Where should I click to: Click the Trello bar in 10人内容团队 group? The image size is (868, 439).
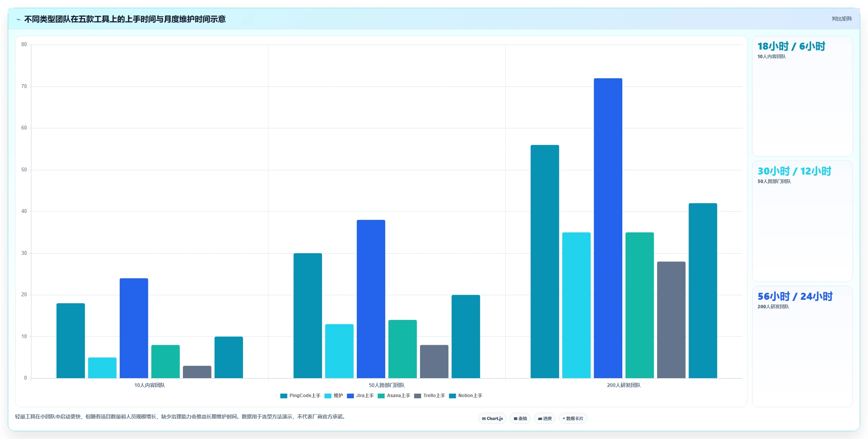tap(197, 372)
